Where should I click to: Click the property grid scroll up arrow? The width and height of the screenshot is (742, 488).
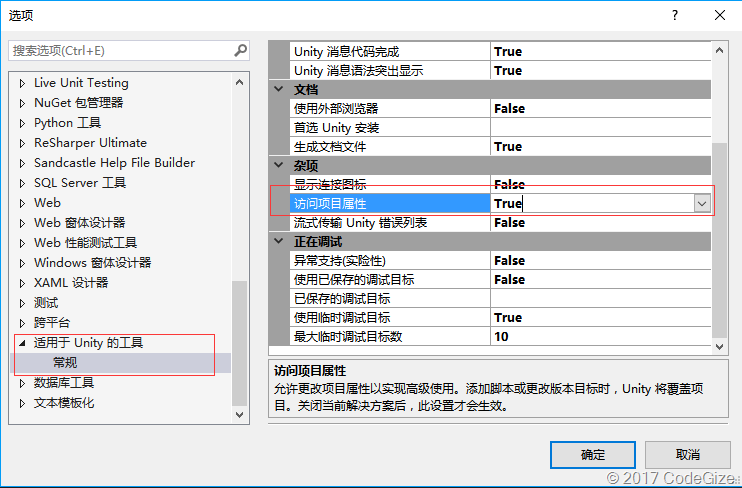719,50
